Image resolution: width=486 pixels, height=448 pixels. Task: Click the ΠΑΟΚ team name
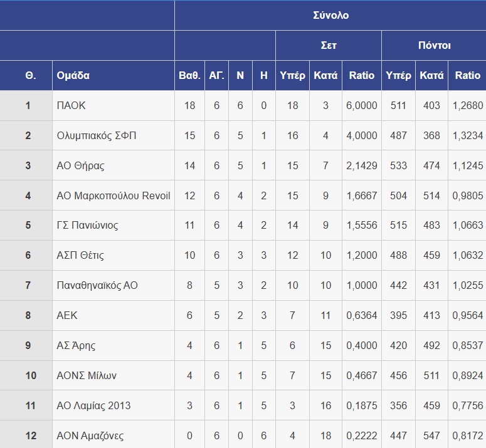coord(71,105)
